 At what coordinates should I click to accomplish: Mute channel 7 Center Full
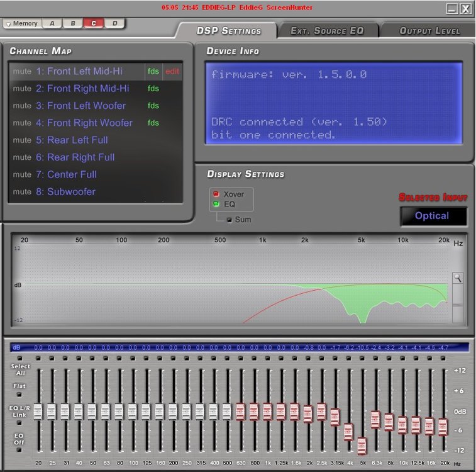point(22,175)
